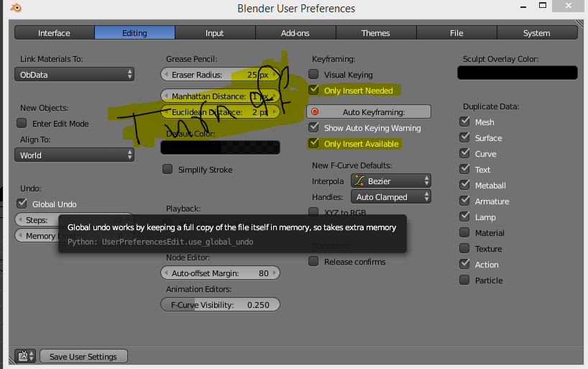The height and width of the screenshot is (369, 588).
Task: Click the Eraser Radius value field
Action: (220, 74)
